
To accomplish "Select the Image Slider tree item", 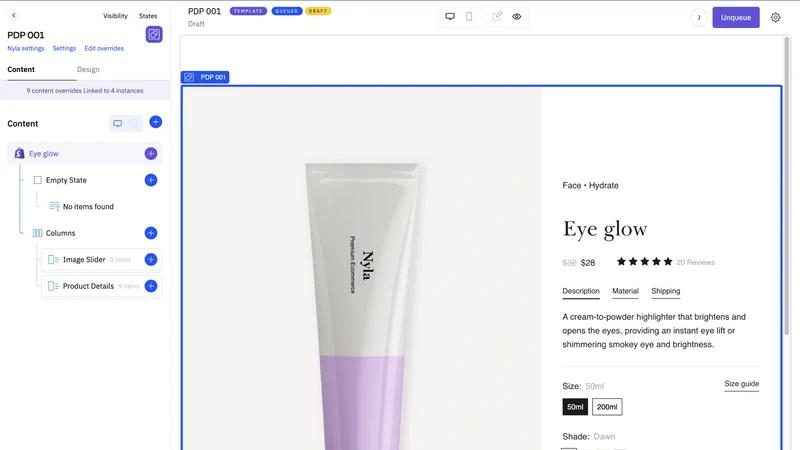I will [x=102, y=260].
